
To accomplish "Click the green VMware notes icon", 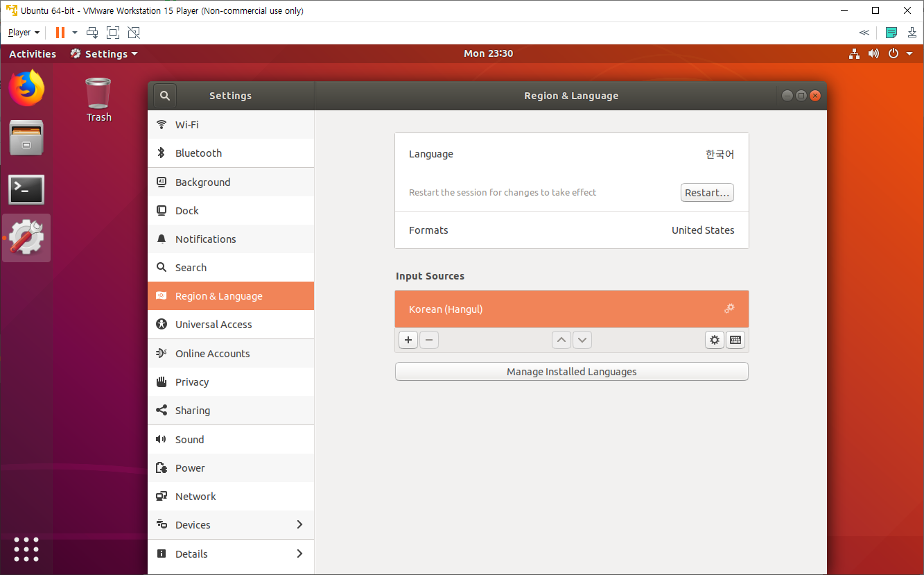I will point(891,32).
